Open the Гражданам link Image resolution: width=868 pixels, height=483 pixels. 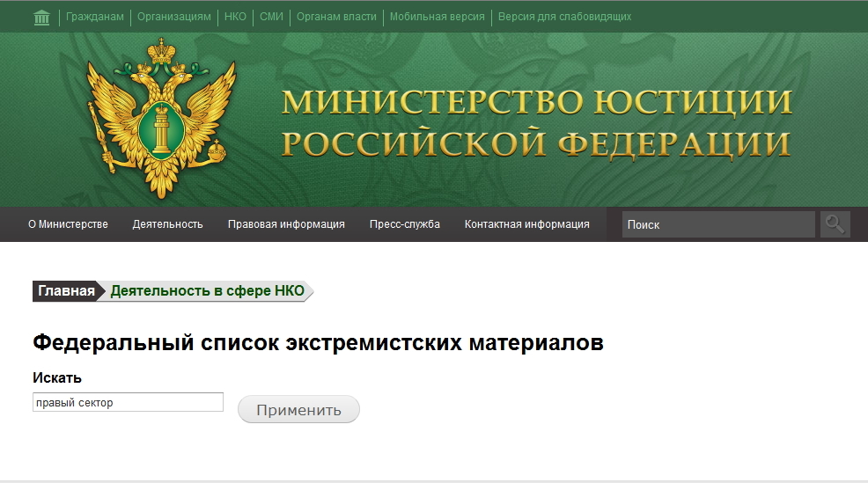(95, 17)
